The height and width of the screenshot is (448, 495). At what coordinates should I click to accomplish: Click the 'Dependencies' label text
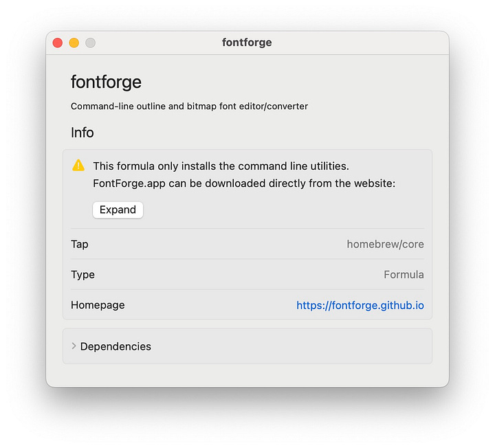click(115, 346)
